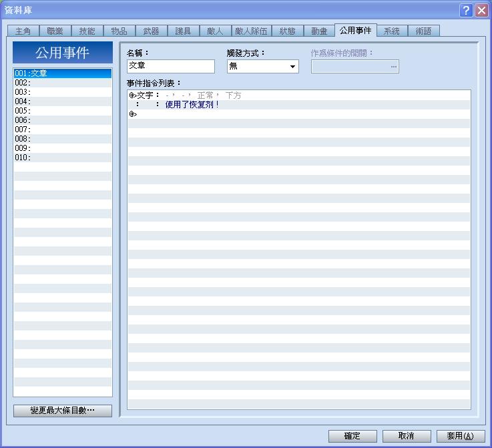
Task: Select empty event row 002:
Action: click(x=63, y=83)
